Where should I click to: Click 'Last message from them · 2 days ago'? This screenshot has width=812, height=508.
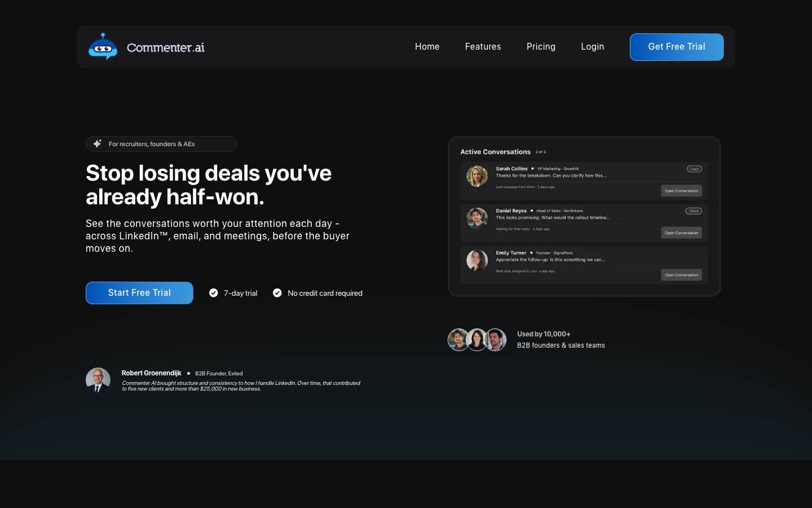[x=525, y=187]
